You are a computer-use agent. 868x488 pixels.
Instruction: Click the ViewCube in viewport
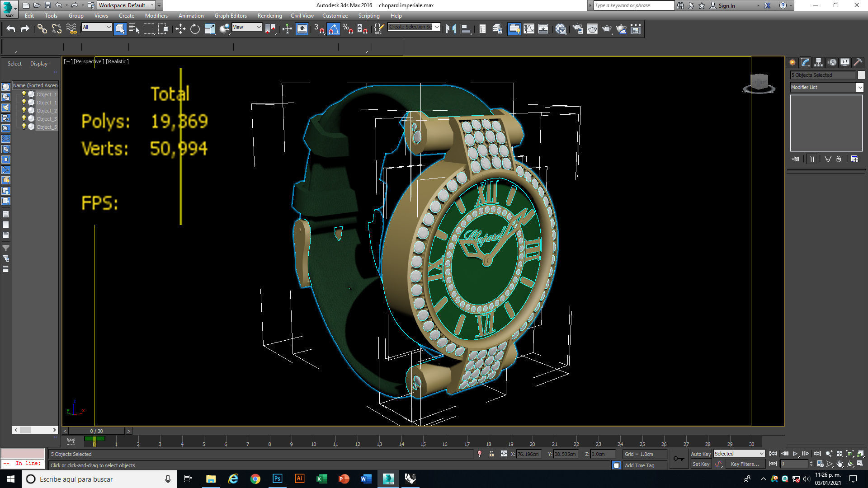pos(759,83)
